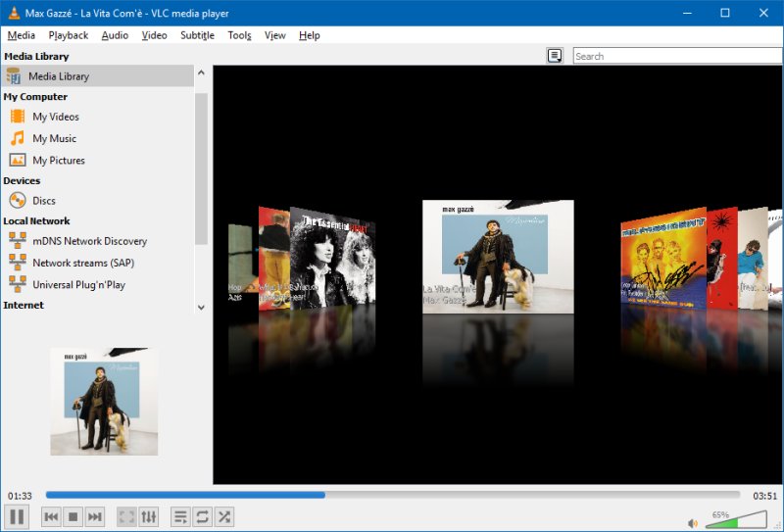Skip to the next track
The image size is (784, 532).
coord(95,516)
